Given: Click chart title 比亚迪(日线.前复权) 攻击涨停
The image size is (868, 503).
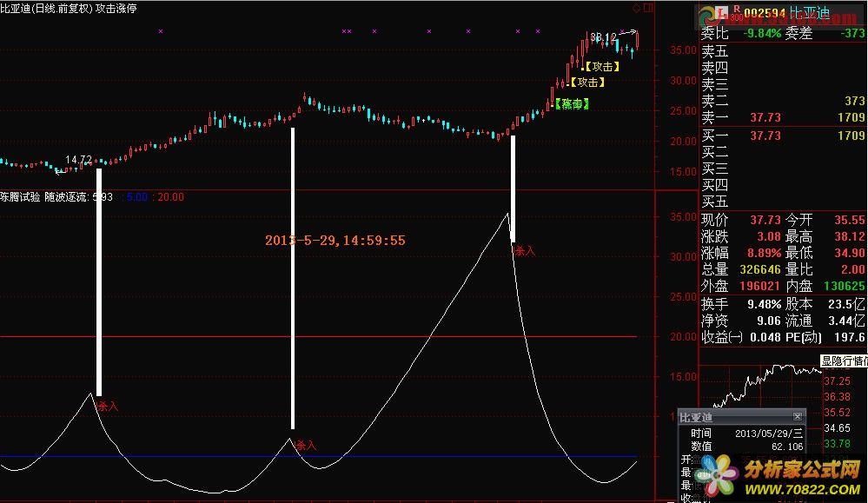Looking at the screenshot, I should (x=69, y=9).
